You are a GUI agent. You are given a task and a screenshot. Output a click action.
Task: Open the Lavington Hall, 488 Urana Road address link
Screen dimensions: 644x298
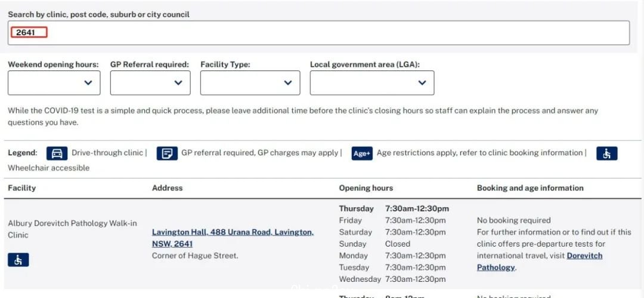[233, 238]
